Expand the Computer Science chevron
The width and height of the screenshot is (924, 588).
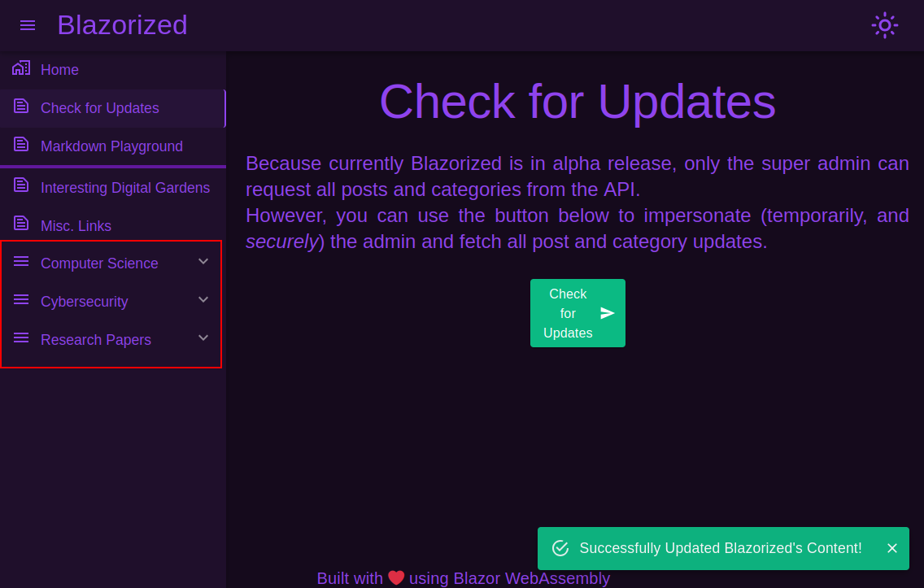click(203, 262)
